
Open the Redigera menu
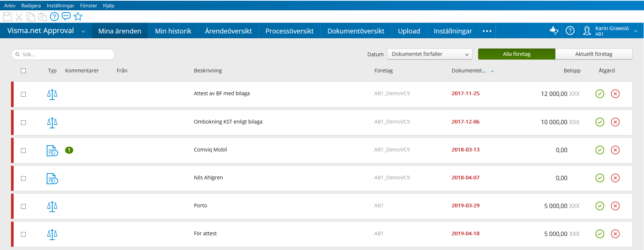[31, 6]
